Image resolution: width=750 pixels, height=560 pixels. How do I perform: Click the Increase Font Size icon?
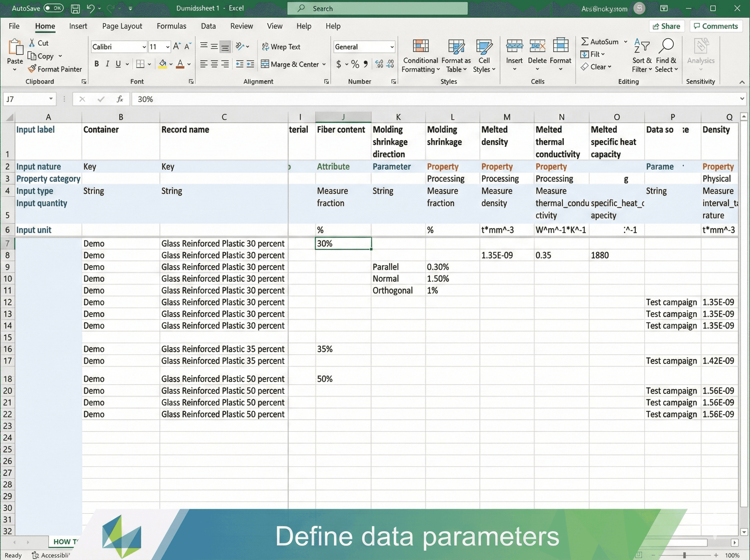click(176, 47)
